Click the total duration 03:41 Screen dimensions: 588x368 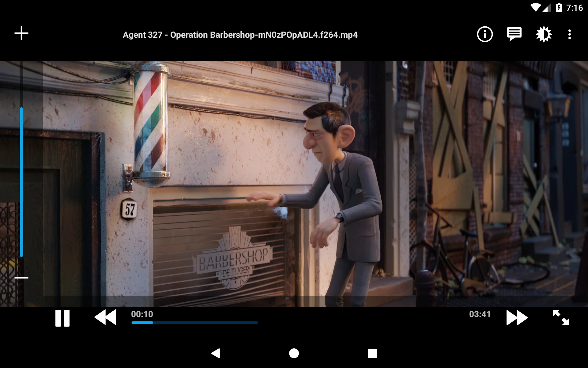coord(480,314)
